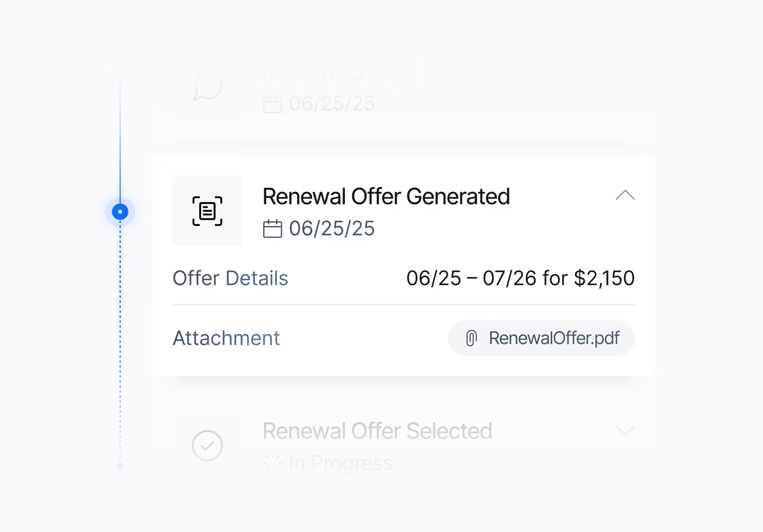
Task: Click the faded chat bubble icon at top
Action: 207,86
